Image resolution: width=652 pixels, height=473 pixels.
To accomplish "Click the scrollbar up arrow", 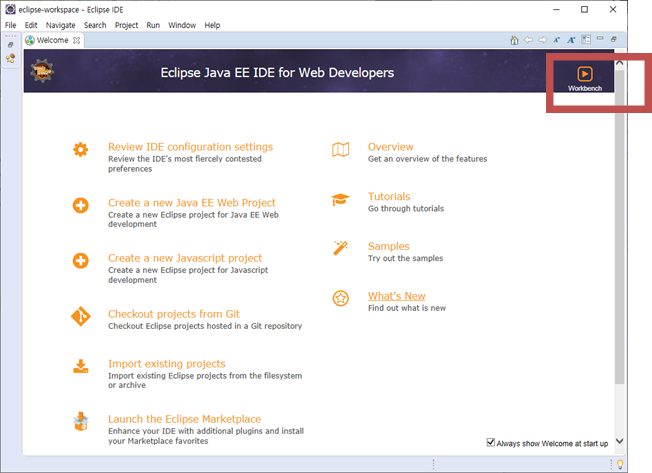I will pyautogui.click(x=620, y=63).
